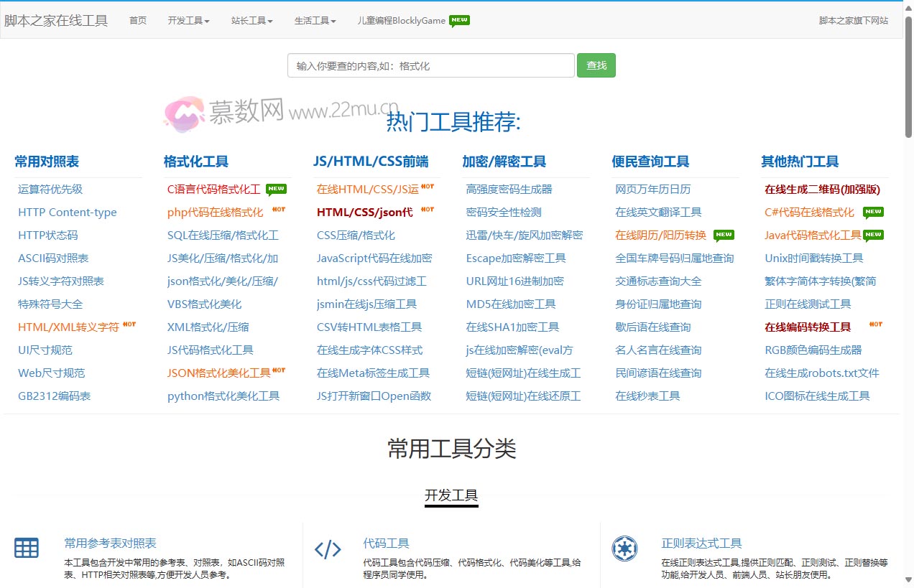Click 脚本之家在线工具 site title
The width and height of the screenshot is (914, 588).
57,21
